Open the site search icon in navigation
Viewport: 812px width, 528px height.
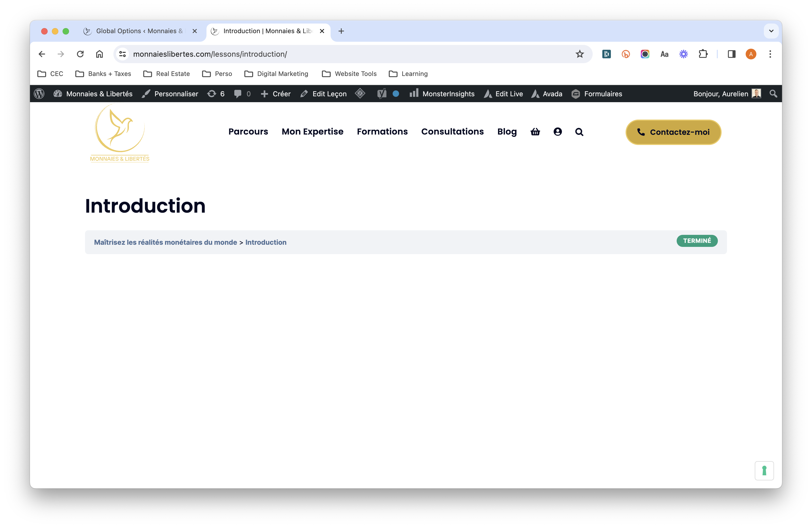[x=579, y=132]
